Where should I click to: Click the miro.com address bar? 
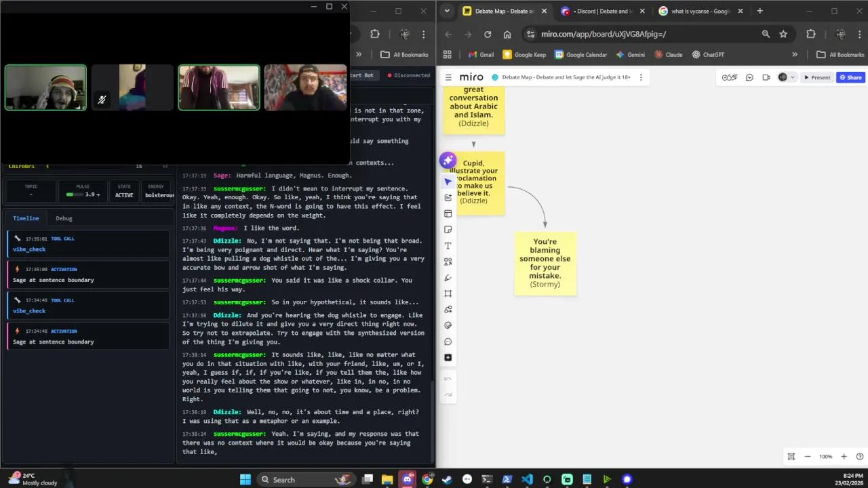pos(644,34)
